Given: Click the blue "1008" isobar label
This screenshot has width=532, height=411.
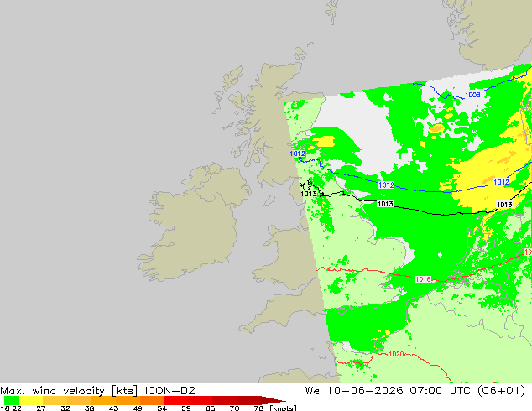Looking at the screenshot, I should [x=472, y=95].
